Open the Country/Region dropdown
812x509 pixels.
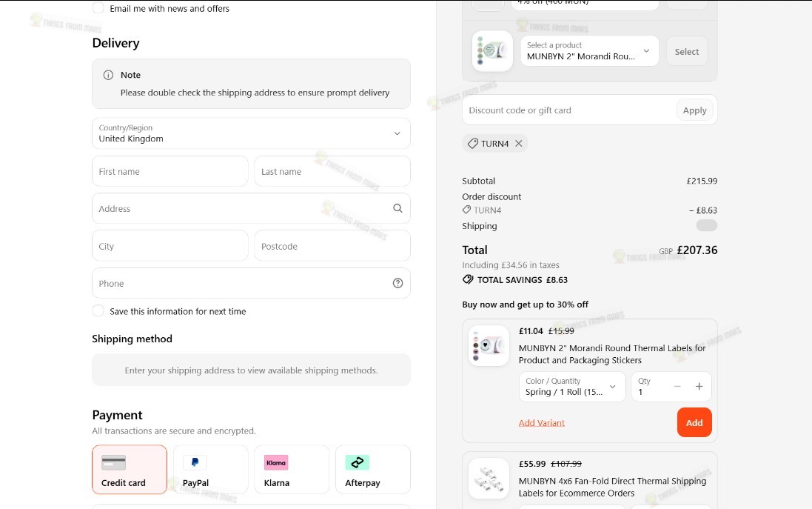click(x=251, y=133)
